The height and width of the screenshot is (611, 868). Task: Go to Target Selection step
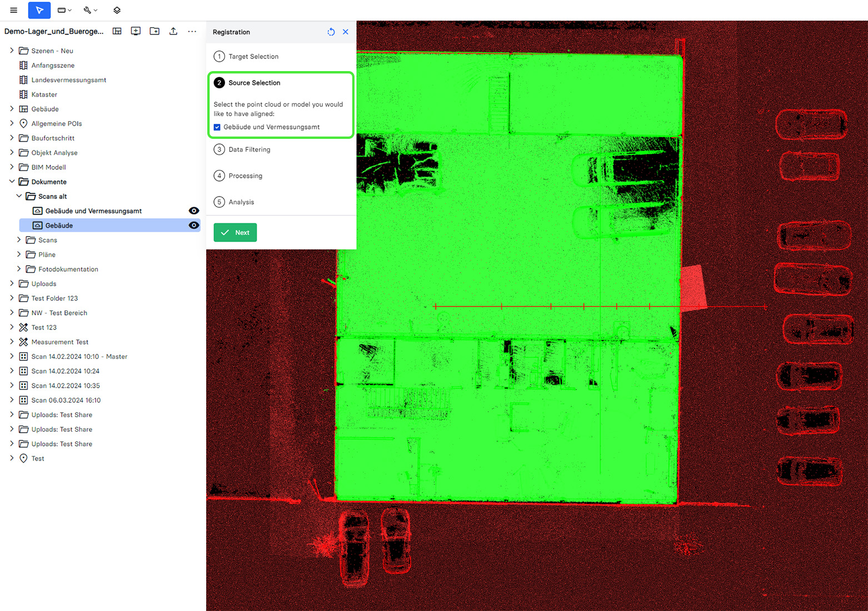(x=253, y=57)
